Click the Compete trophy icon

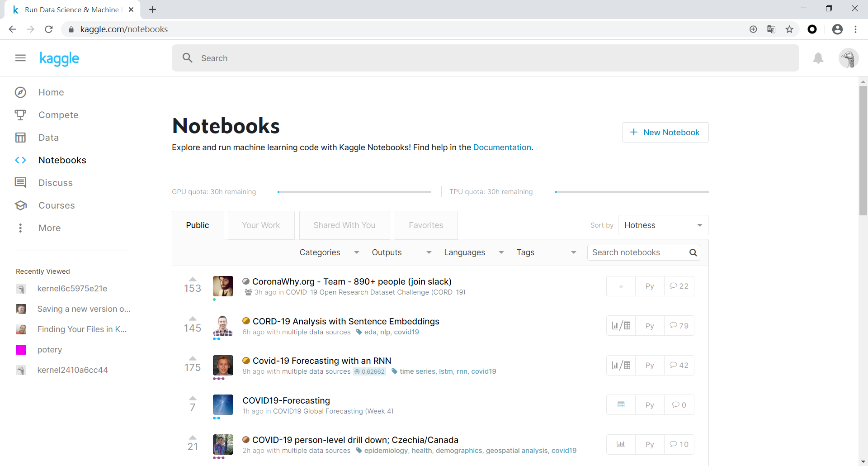point(20,115)
